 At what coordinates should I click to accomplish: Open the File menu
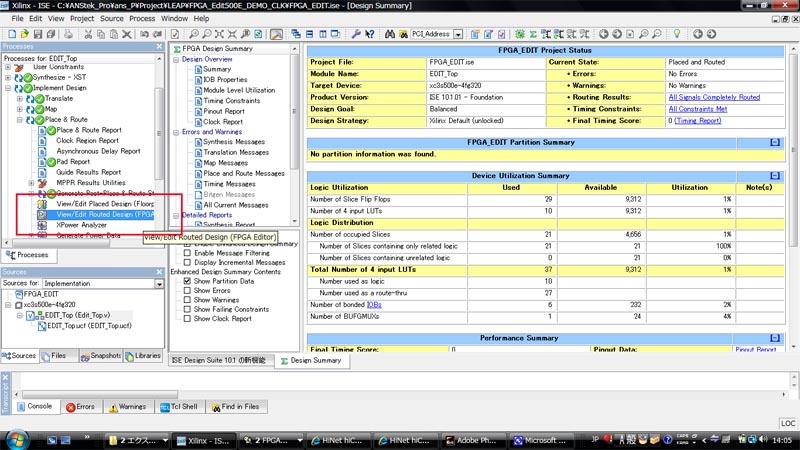pos(17,18)
